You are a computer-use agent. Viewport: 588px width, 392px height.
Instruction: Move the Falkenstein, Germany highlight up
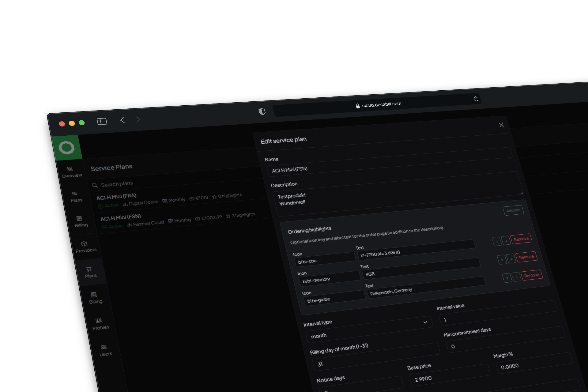(507, 278)
